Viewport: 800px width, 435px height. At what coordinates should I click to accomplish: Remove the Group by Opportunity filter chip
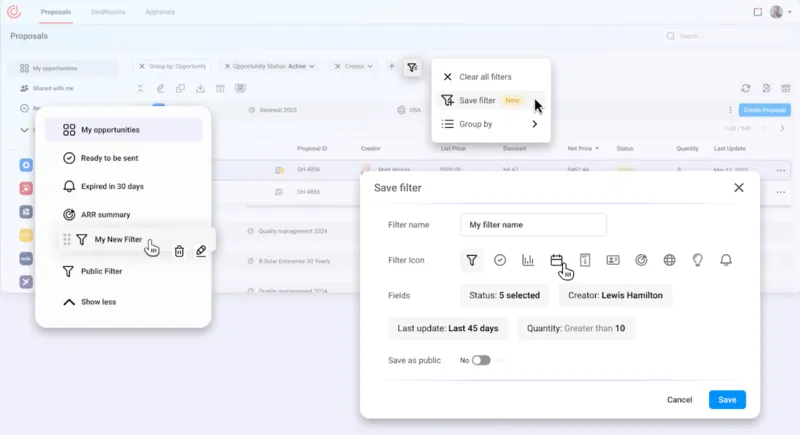tap(142, 66)
